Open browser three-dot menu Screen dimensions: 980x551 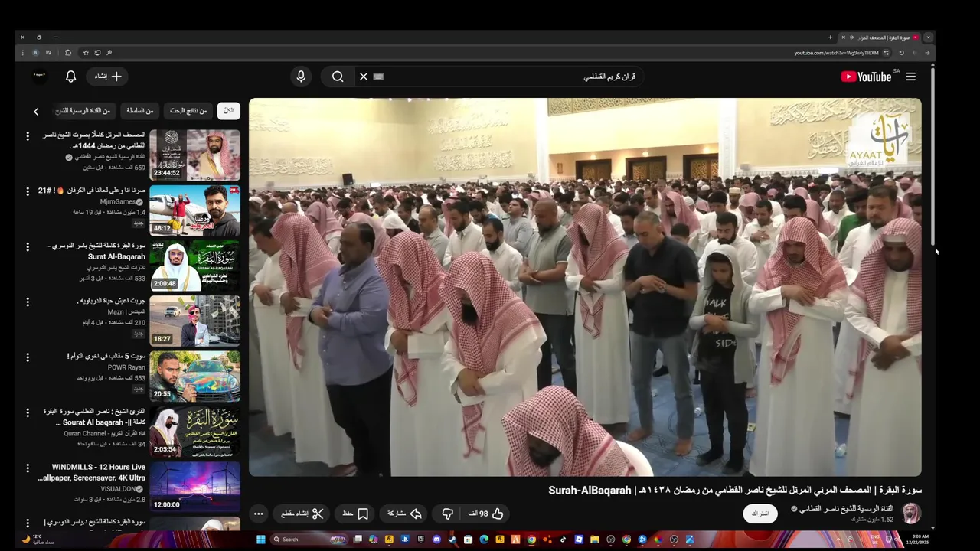tap(23, 53)
